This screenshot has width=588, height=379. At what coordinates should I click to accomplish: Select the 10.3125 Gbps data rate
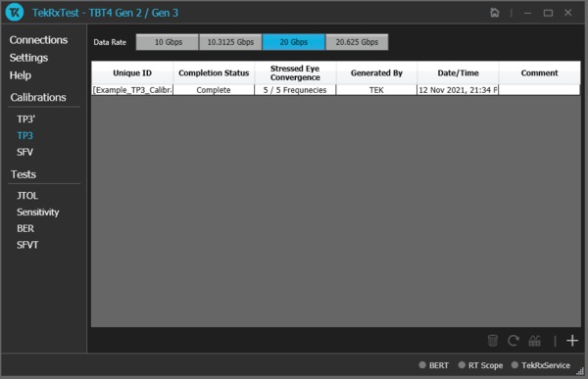230,42
